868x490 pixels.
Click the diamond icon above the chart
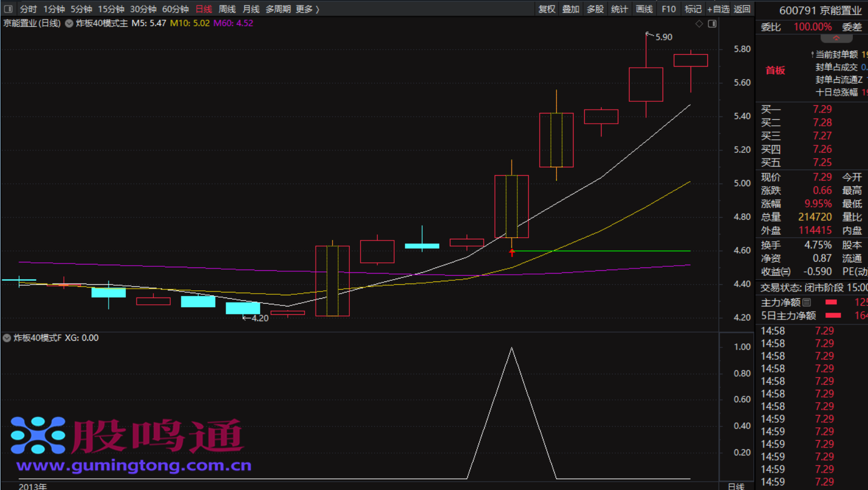pyautogui.click(x=699, y=23)
